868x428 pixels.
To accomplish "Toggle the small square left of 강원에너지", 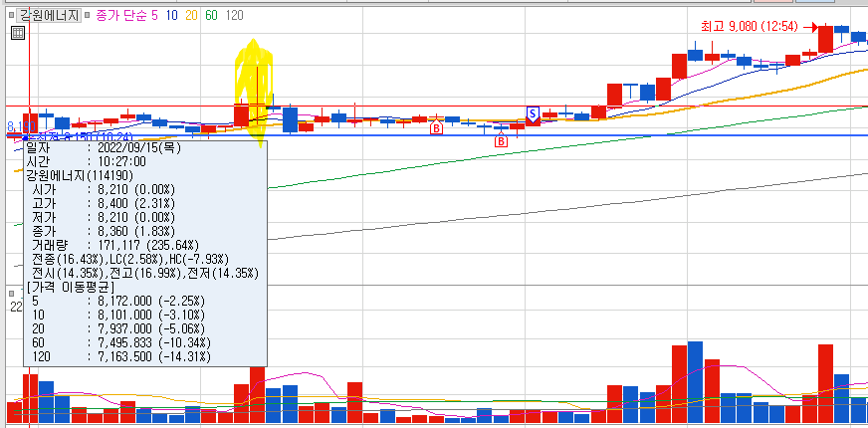I will click(11, 16).
